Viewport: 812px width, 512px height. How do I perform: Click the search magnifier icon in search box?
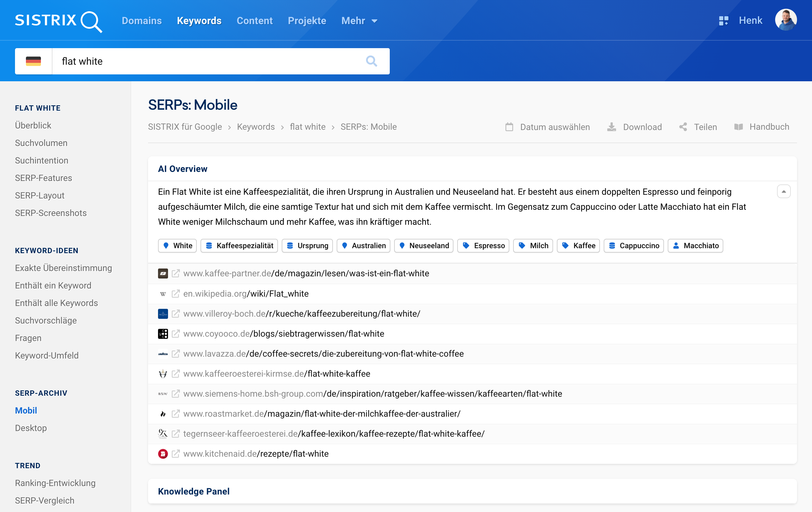[371, 61]
